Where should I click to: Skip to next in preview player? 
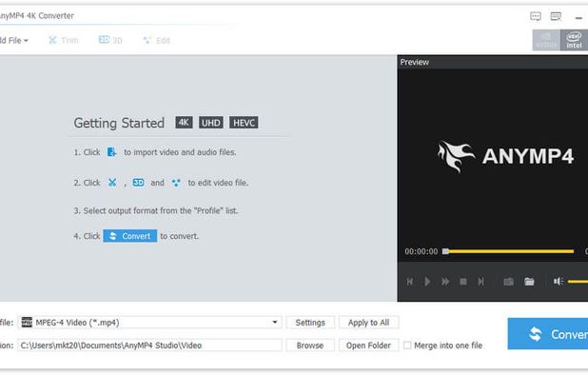click(x=481, y=282)
